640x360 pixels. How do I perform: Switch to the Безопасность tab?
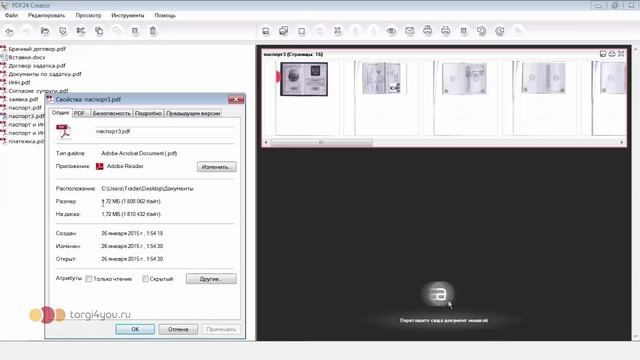click(x=111, y=113)
